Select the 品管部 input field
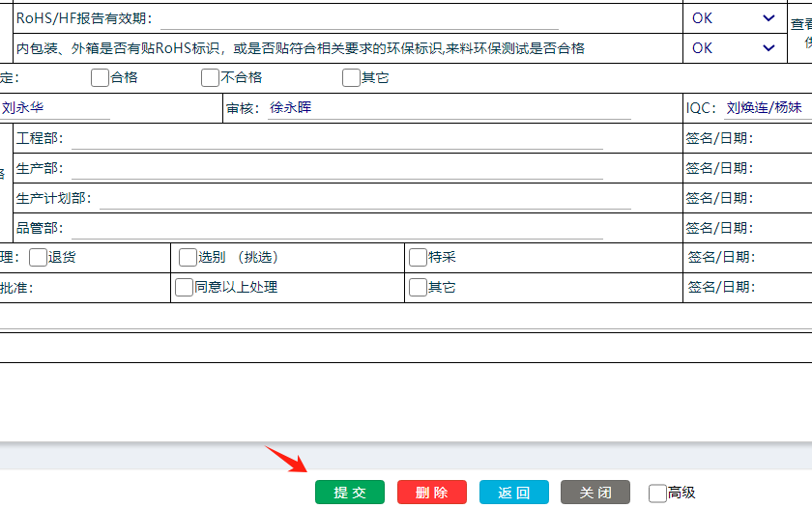Image resolution: width=812 pixels, height=508 pixels. tap(336, 229)
